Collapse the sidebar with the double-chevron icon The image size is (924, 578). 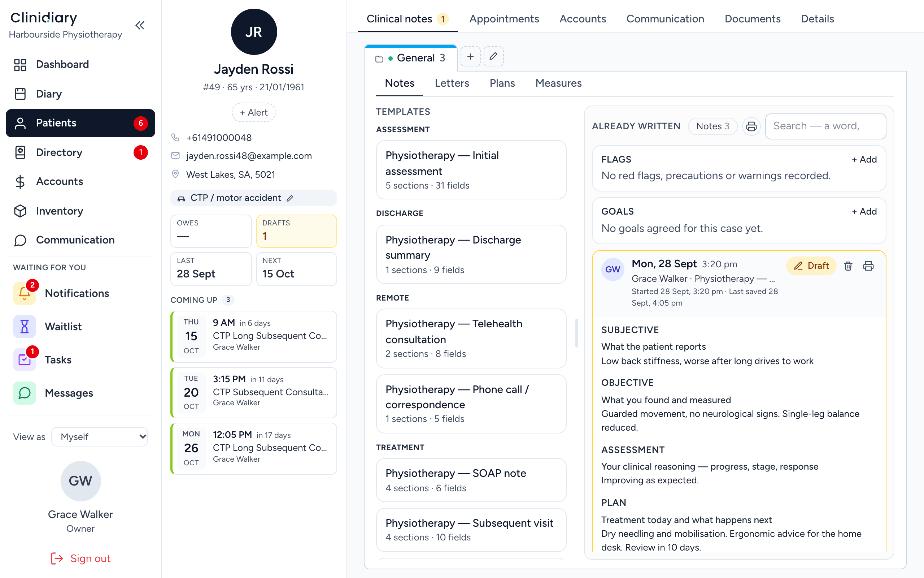coord(140,26)
